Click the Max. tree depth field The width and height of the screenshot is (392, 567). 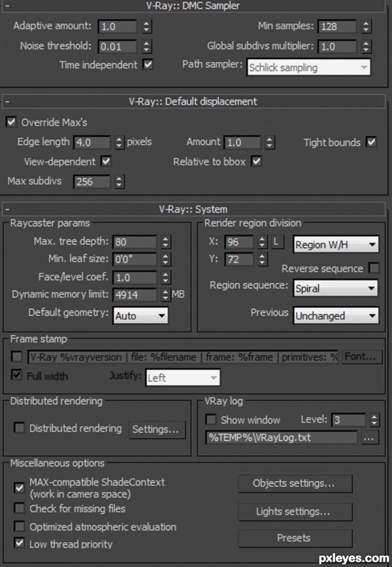click(135, 241)
